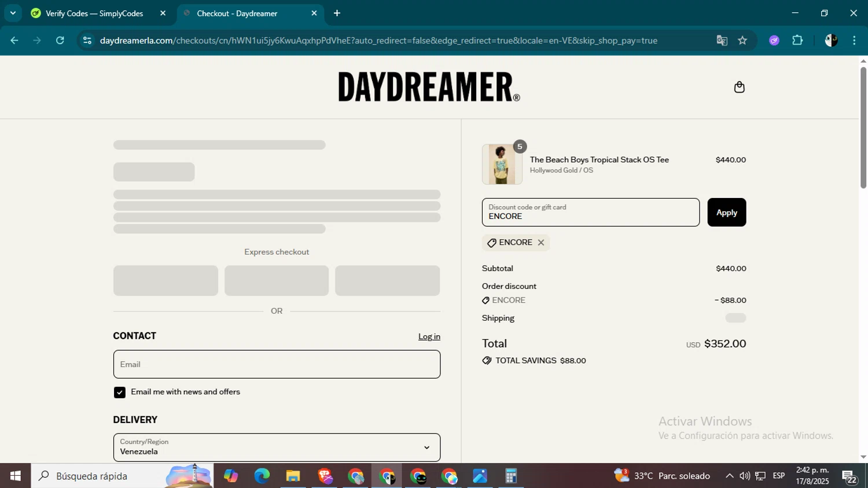Open the volume control icon
This screenshot has width=868, height=488.
click(745, 476)
